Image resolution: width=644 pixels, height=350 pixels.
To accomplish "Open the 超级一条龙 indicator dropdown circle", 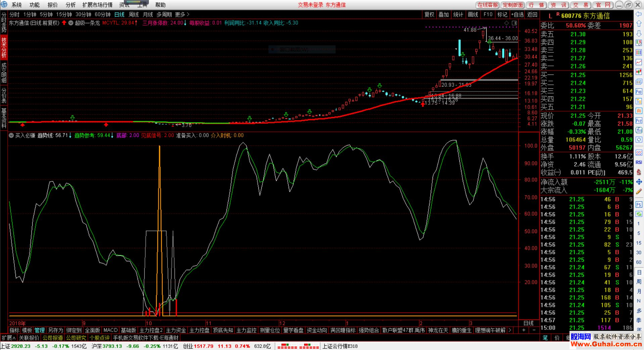I will click(71, 23).
